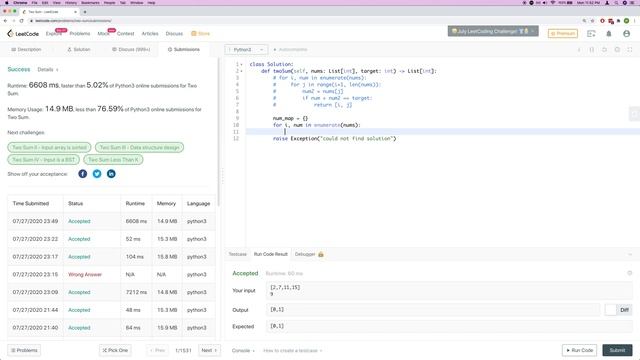
Task: Bookmark this page with the star icon
Action: point(592,20)
